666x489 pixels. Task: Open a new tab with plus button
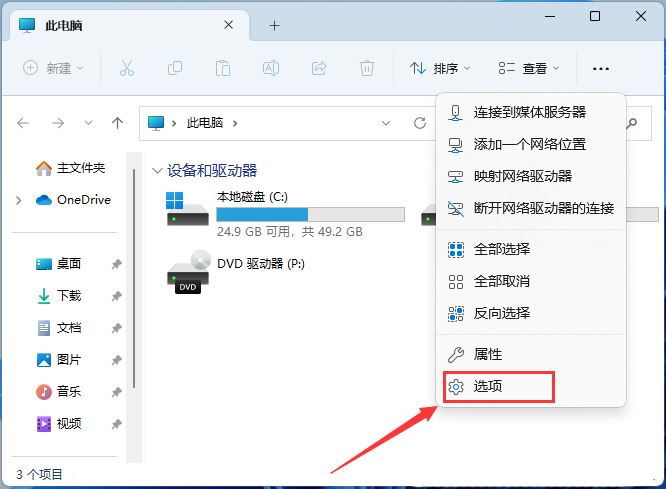point(275,25)
